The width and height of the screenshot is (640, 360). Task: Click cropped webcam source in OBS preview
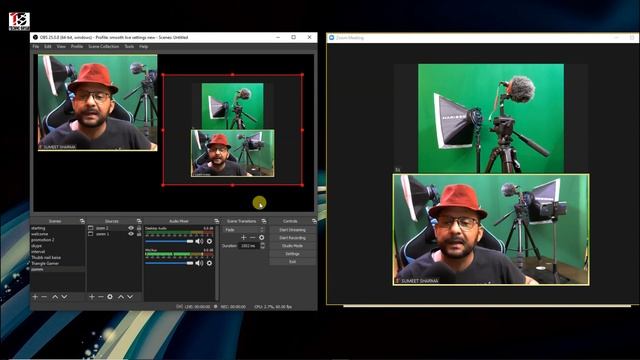coord(98,102)
